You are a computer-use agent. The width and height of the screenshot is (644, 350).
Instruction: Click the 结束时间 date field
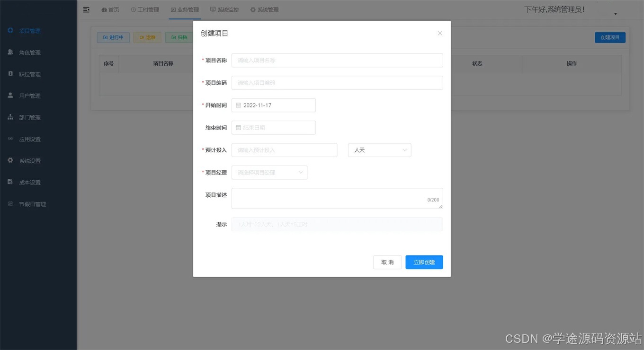point(274,128)
